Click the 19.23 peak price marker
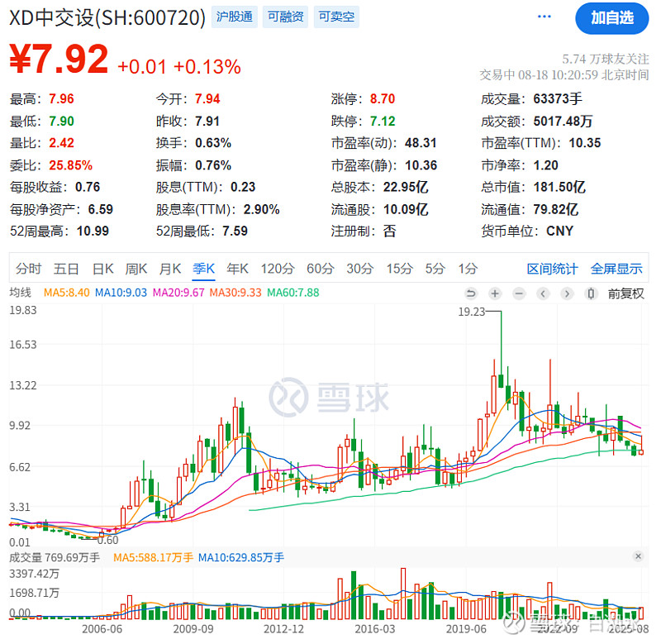Viewport: 661px width, 644px height. coord(472,312)
